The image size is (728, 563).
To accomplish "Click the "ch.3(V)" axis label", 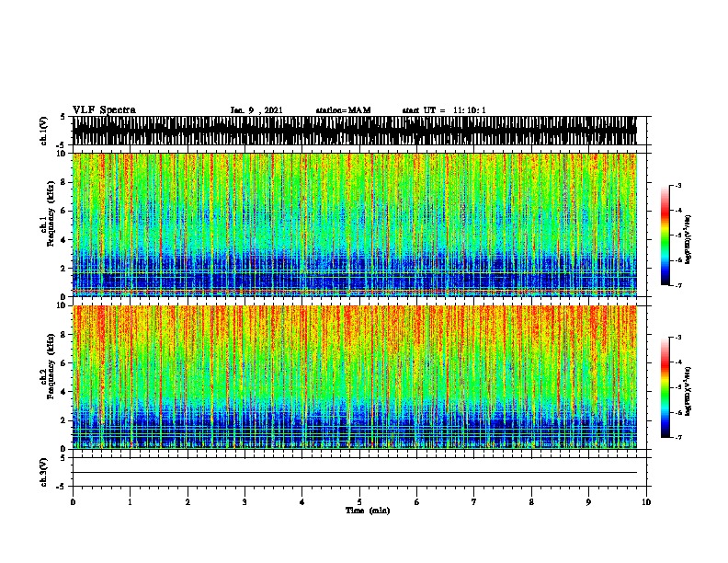I will click(44, 472).
